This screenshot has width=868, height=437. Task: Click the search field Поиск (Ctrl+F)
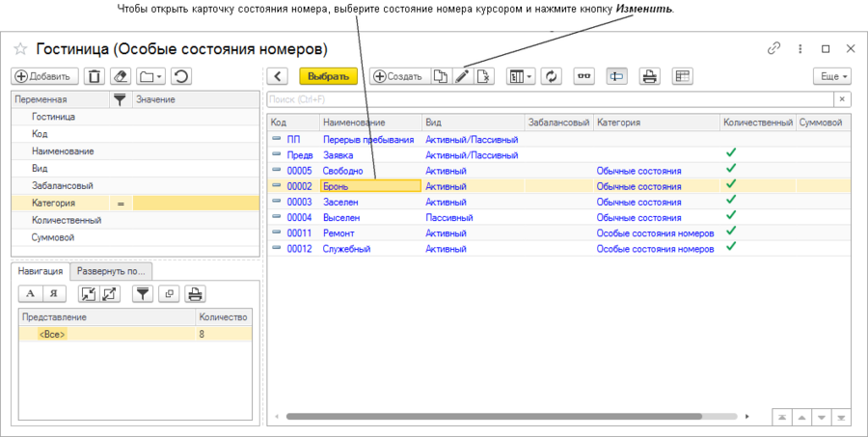pyautogui.click(x=551, y=99)
